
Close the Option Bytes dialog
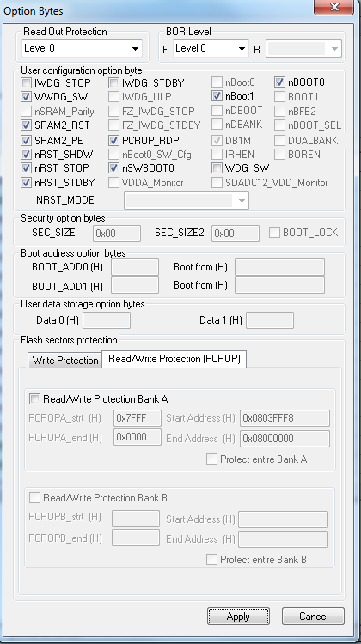click(x=333, y=8)
